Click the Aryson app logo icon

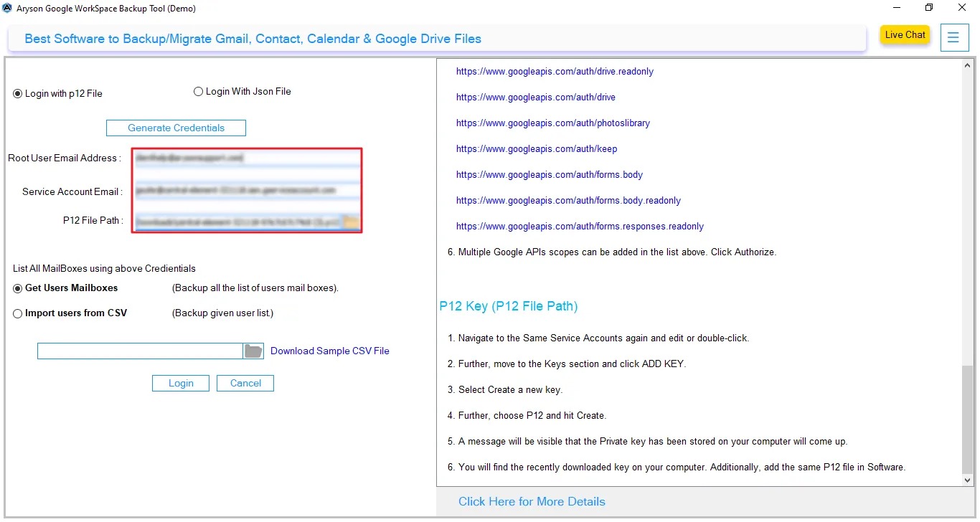[x=9, y=9]
